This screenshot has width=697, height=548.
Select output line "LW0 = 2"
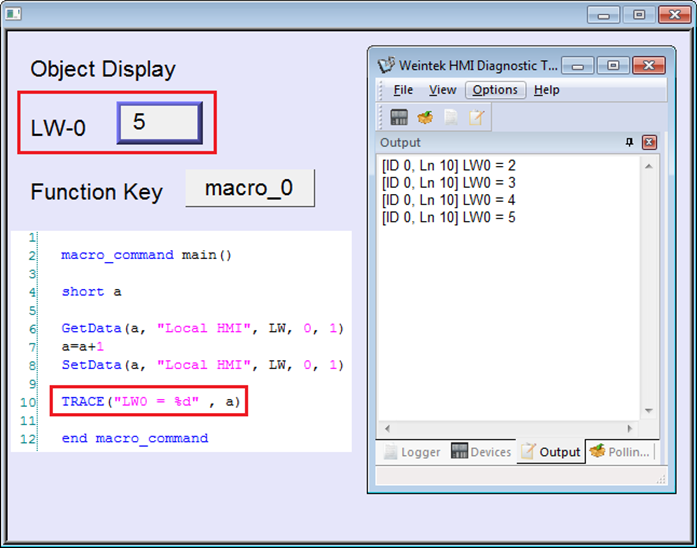[x=449, y=165]
